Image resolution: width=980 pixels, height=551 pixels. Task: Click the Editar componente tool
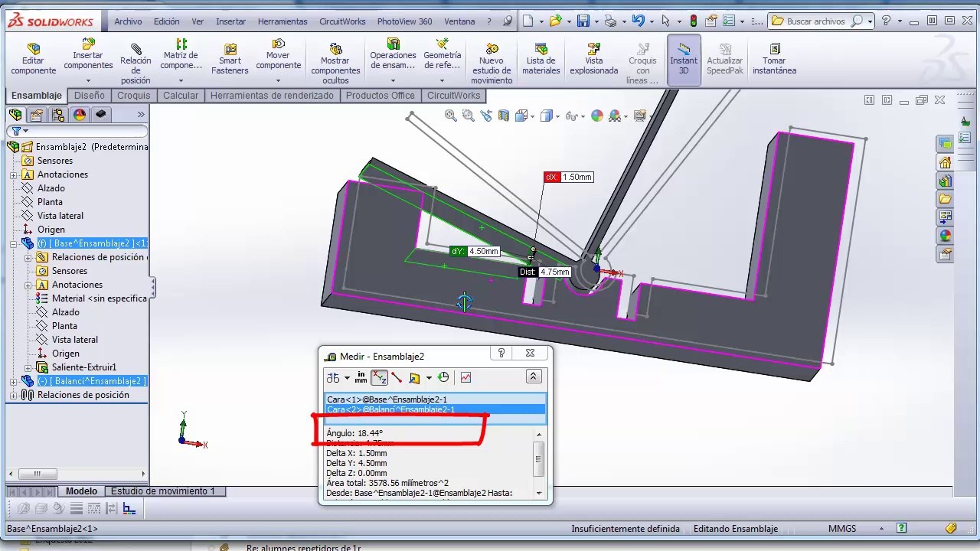[x=33, y=60]
